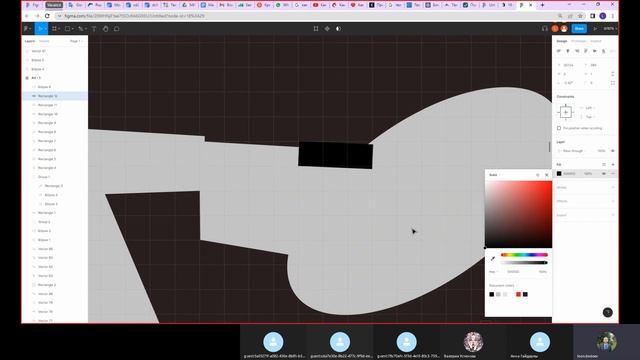Viewport: 640px width, 360px height.
Task: Open the Hex color format dropdown
Action: 493,271
